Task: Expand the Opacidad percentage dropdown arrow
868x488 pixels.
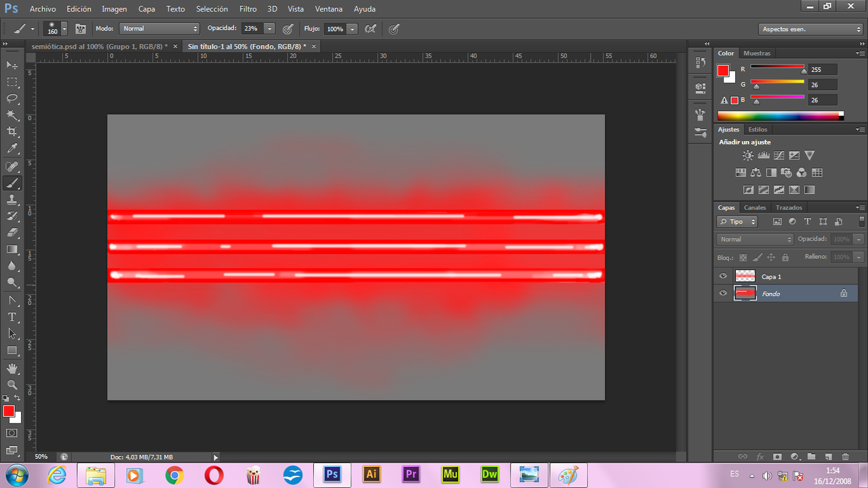Action: pyautogui.click(x=270, y=28)
